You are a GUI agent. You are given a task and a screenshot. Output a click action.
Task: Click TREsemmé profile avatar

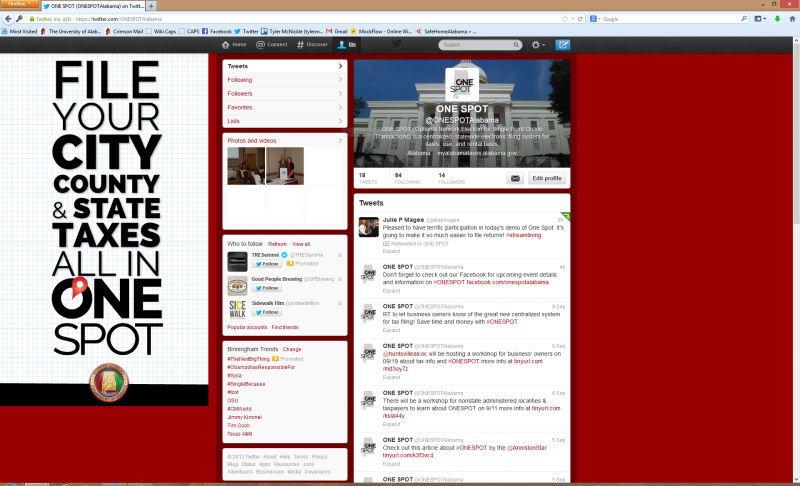tap(237, 262)
